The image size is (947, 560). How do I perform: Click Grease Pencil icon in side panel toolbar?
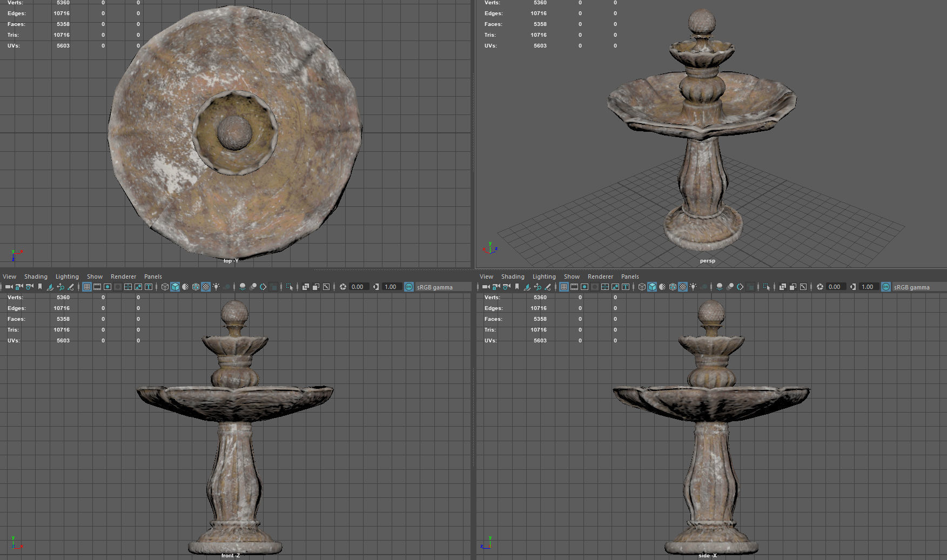pyautogui.click(x=547, y=287)
